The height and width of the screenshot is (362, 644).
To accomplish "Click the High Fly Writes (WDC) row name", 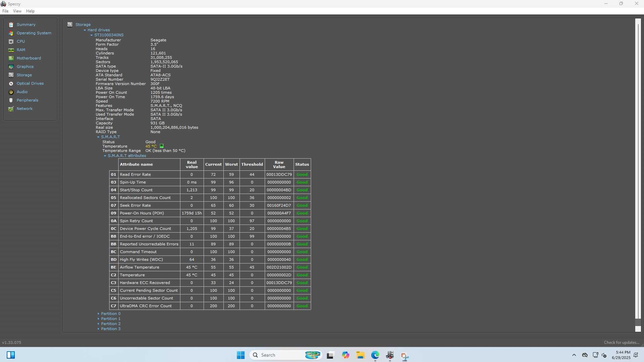I will (141, 259).
